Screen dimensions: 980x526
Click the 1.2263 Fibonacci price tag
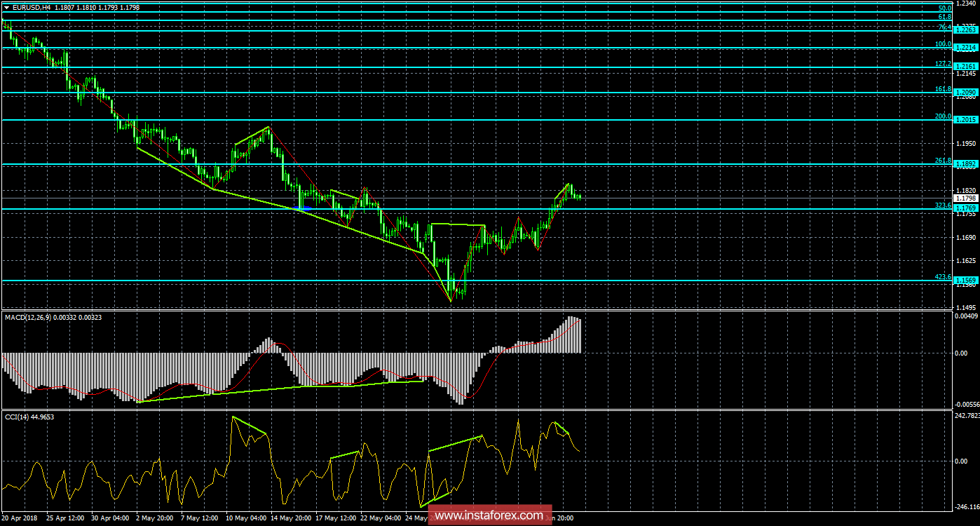pyautogui.click(x=965, y=30)
